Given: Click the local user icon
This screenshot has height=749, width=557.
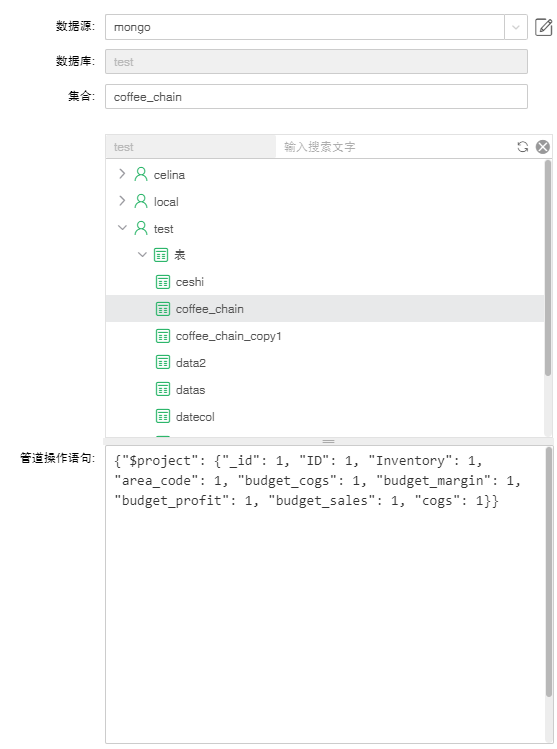Looking at the screenshot, I should (x=141, y=201).
